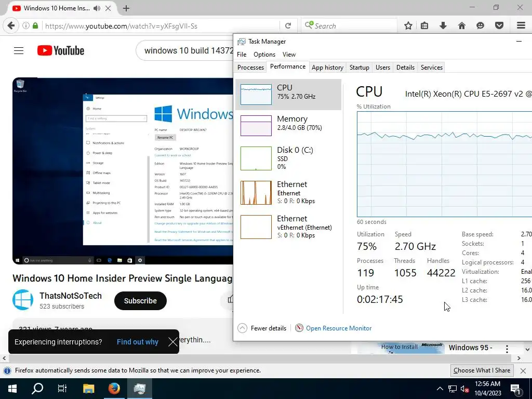Open the Windows Start menu
Viewport: 532px width, 399px height.
(x=12, y=389)
